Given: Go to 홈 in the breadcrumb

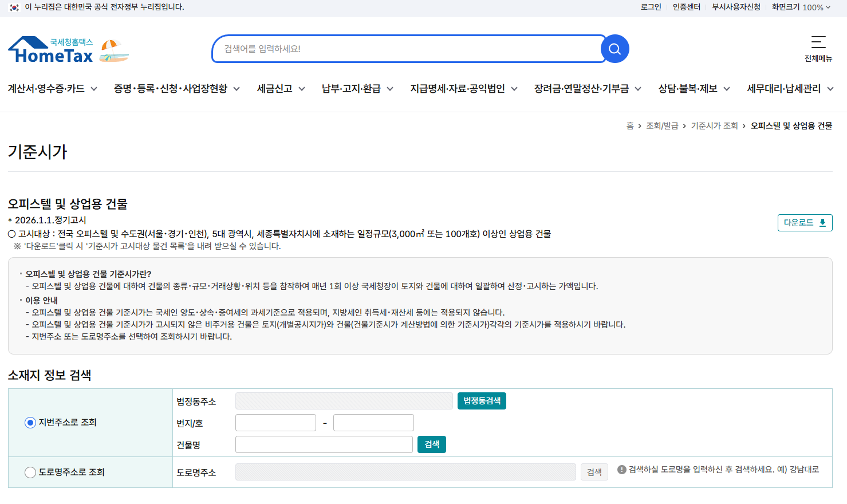Looking at the screenshot, I should [630, 126].
